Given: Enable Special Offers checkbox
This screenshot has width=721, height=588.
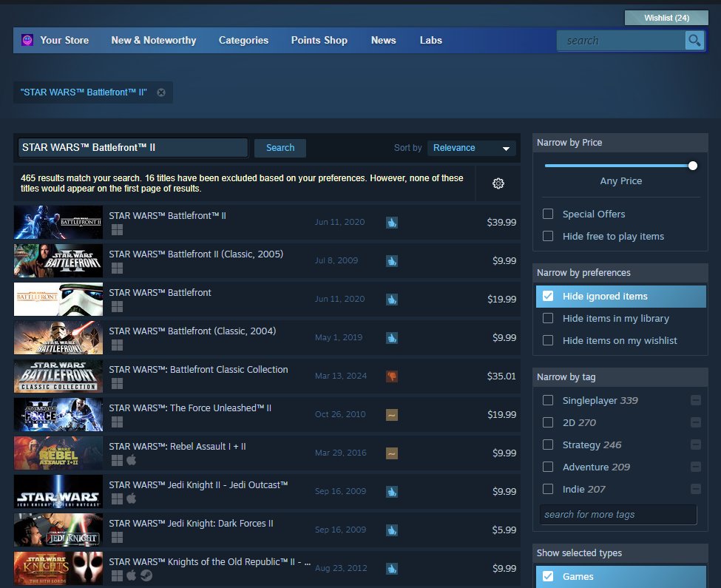Looking at the screenshot, I should coord(548,214).
